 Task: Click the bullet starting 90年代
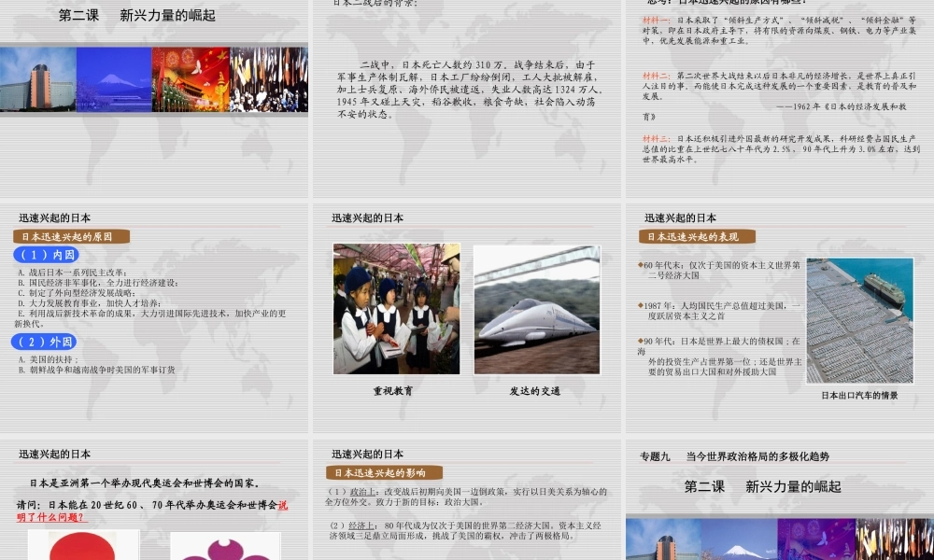coord(719,357)
